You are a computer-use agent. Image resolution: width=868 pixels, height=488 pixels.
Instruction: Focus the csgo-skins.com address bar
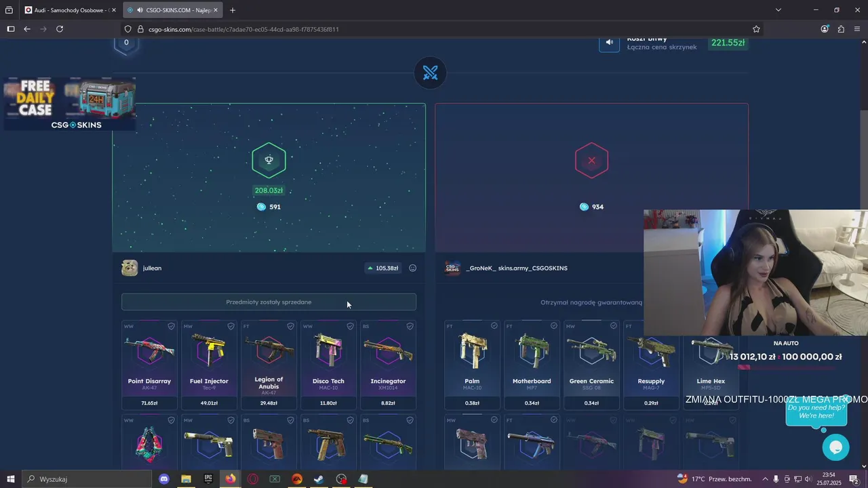click(434, 29)
